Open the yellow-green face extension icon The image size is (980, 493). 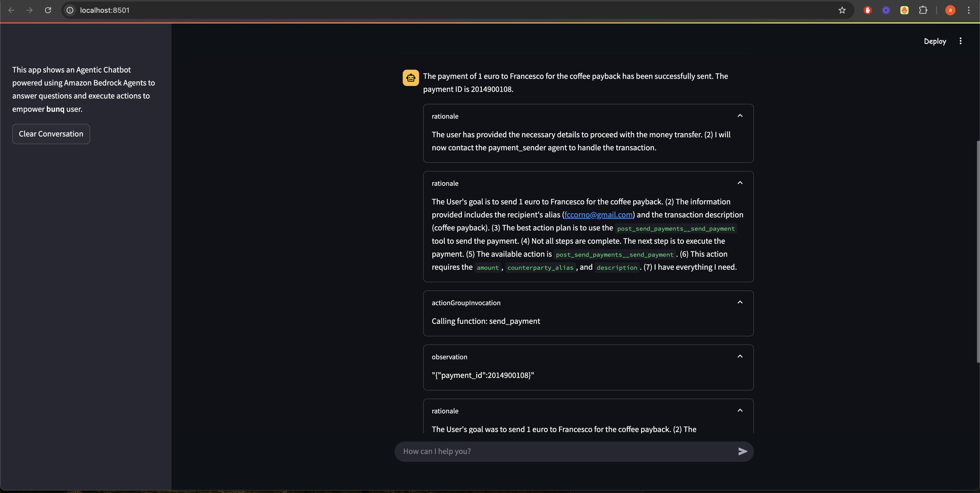tap(904, 10)
